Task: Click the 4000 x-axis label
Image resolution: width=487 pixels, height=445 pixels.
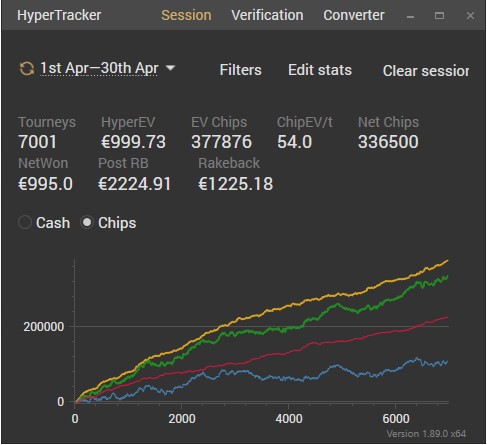Action: 289,419
